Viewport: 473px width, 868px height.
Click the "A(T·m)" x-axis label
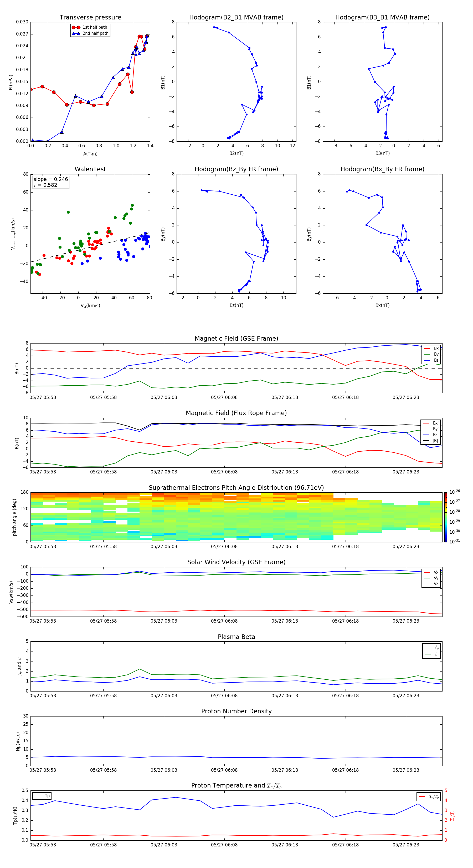90,154
